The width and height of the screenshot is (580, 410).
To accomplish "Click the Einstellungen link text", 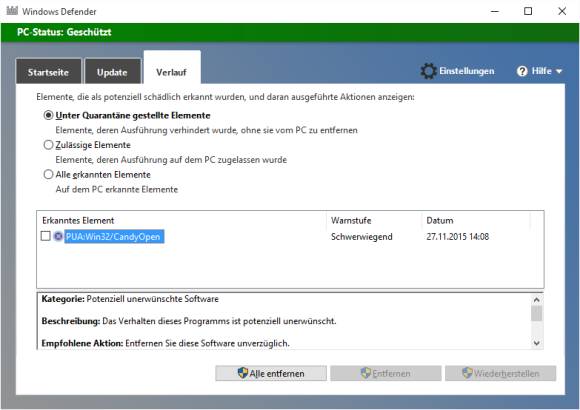I will (x=466, y=71).
